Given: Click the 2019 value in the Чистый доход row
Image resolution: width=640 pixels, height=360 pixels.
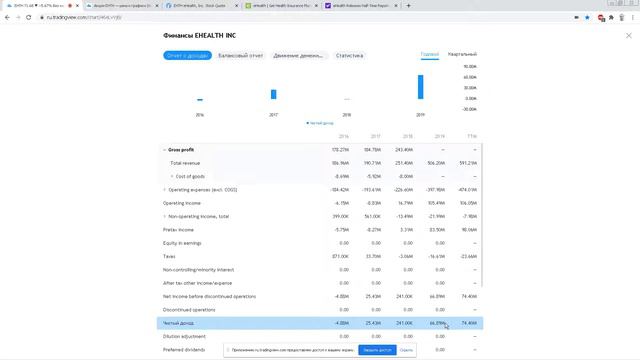Looking at the screenshot, I should click(437, 323).
